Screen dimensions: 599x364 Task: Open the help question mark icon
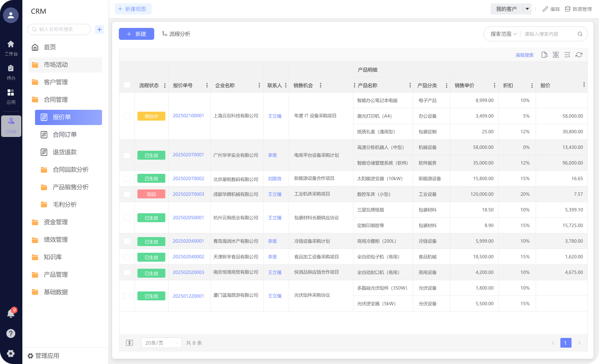[x=11, y=333]
